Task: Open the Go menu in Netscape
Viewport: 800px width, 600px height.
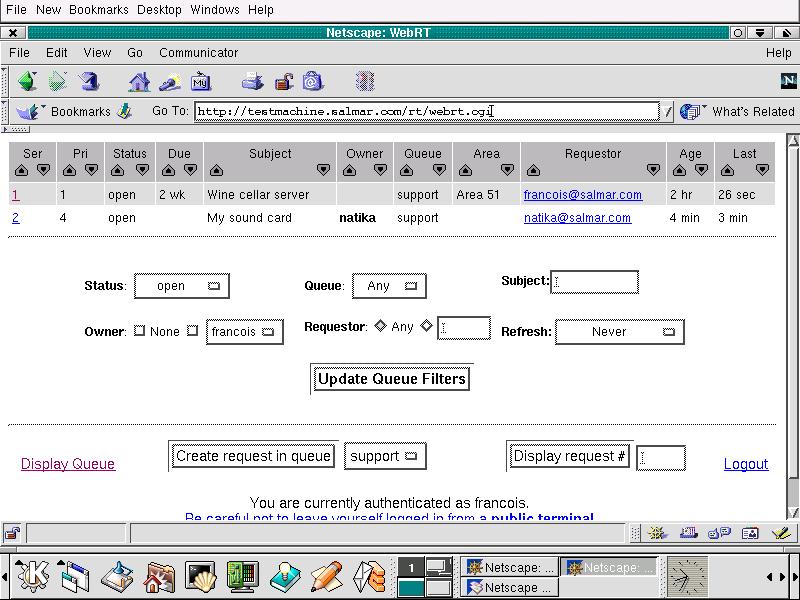Action: tap(135, 52)
